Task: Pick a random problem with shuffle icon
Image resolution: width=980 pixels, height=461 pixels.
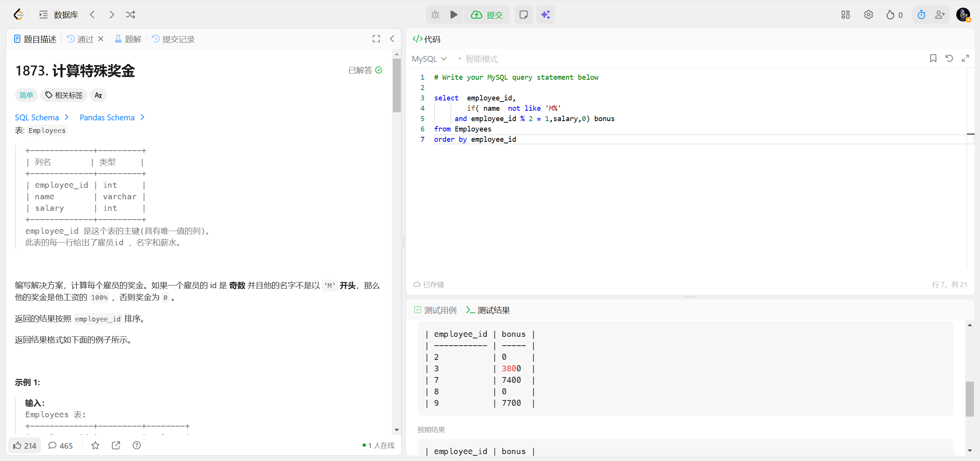Action: pyautogui.click(x=131, y=15)
